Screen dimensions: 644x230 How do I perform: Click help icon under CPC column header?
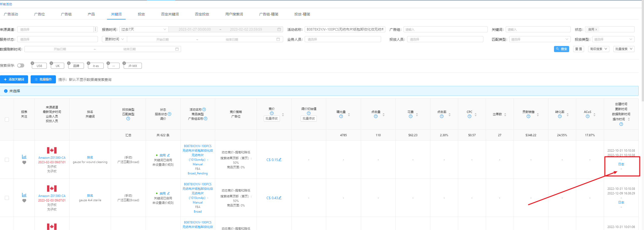point(469,116)
